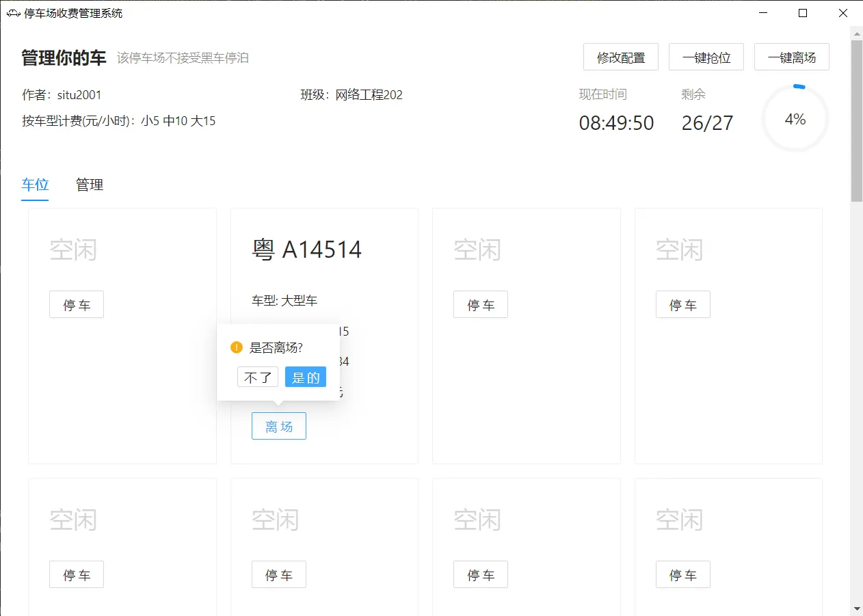
Task: Switch to the 管理 tab
Action: pos(90,185)
